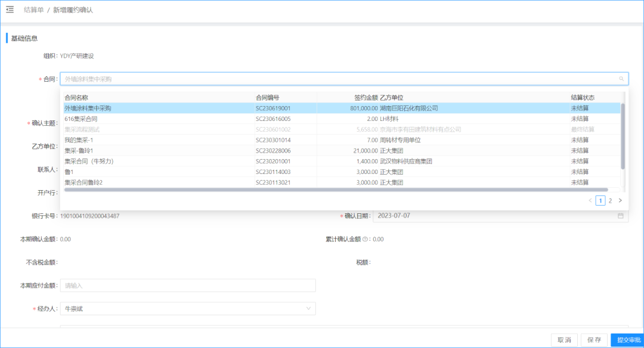Open the calendar icon for the confirmation date
This screenshot has width=644, height=348.
click(621, 216)
